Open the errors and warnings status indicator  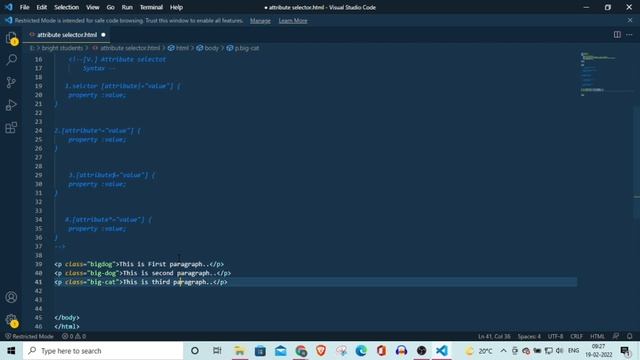(x=74, y=336)
